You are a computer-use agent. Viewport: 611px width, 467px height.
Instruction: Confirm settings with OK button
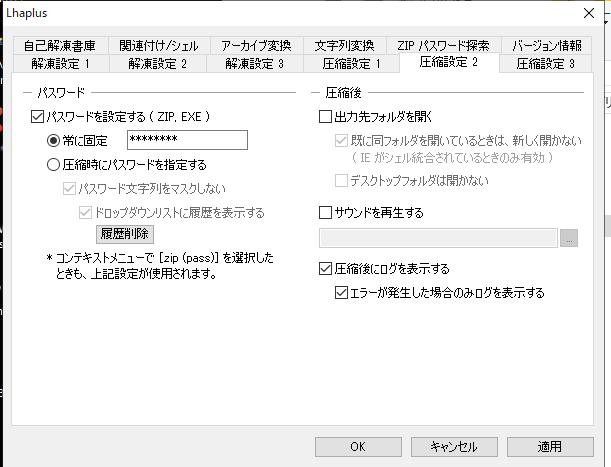point(358,447)
